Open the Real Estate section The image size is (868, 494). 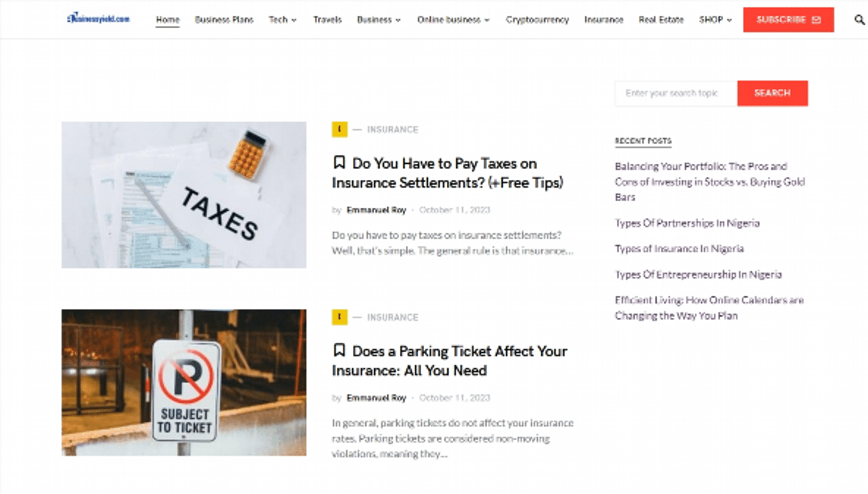[x=661, y=20]
